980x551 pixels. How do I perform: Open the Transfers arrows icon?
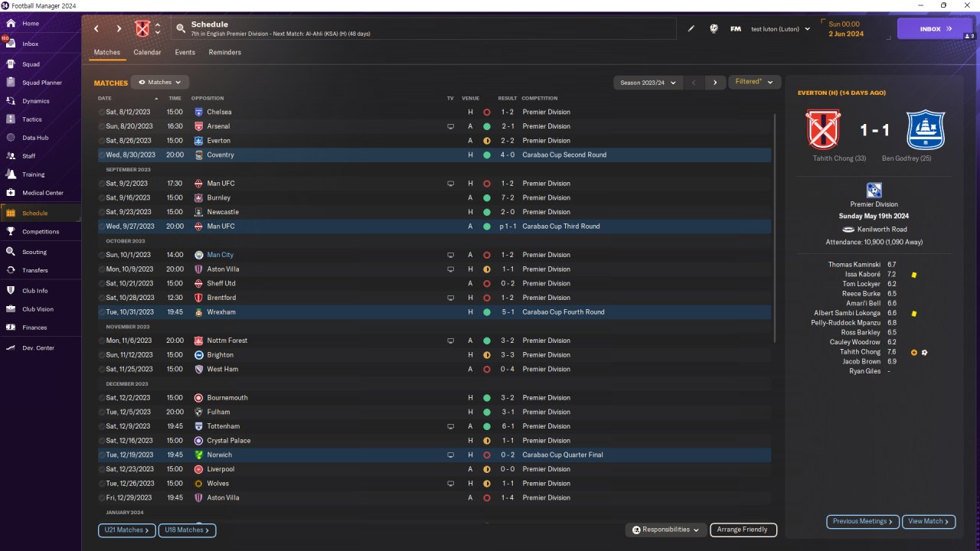pos(11,270)
